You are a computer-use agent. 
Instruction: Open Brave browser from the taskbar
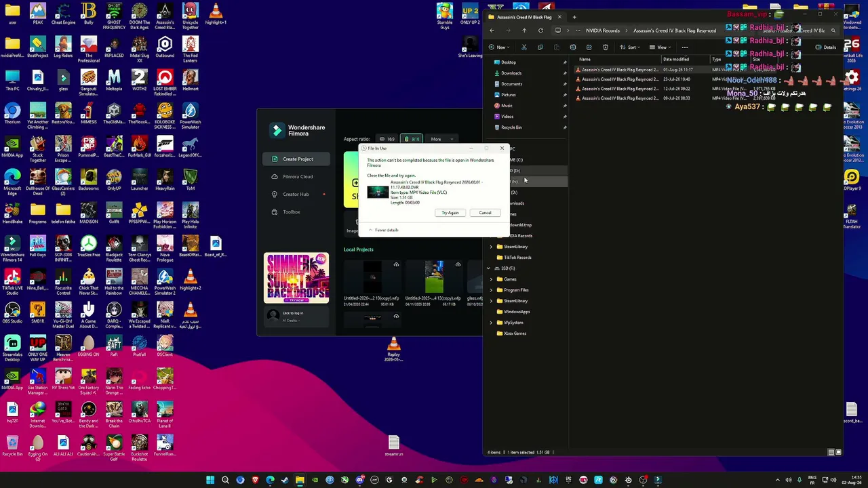tap(255, 481)
